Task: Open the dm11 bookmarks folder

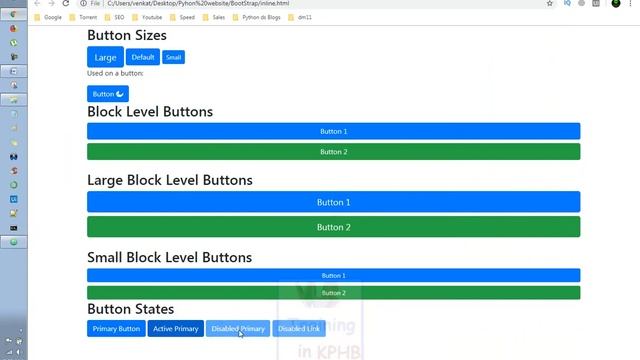Action: coord(300,17)
